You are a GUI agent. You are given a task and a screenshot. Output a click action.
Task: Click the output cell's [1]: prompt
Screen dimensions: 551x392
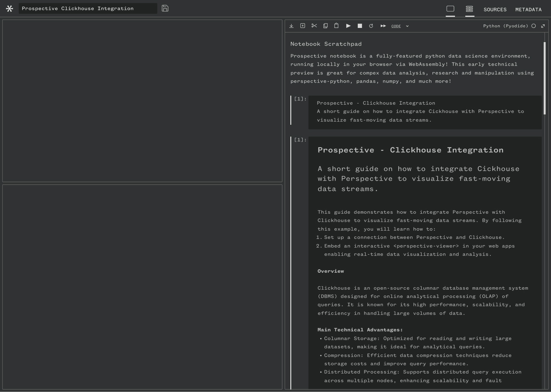(x=300, y=140)
